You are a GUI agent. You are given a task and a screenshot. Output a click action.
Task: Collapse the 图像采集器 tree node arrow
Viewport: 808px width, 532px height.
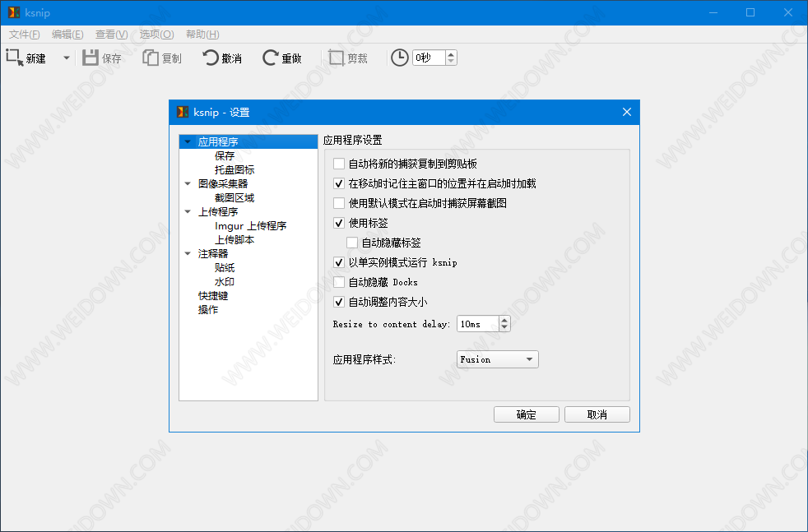pos(188,183)
